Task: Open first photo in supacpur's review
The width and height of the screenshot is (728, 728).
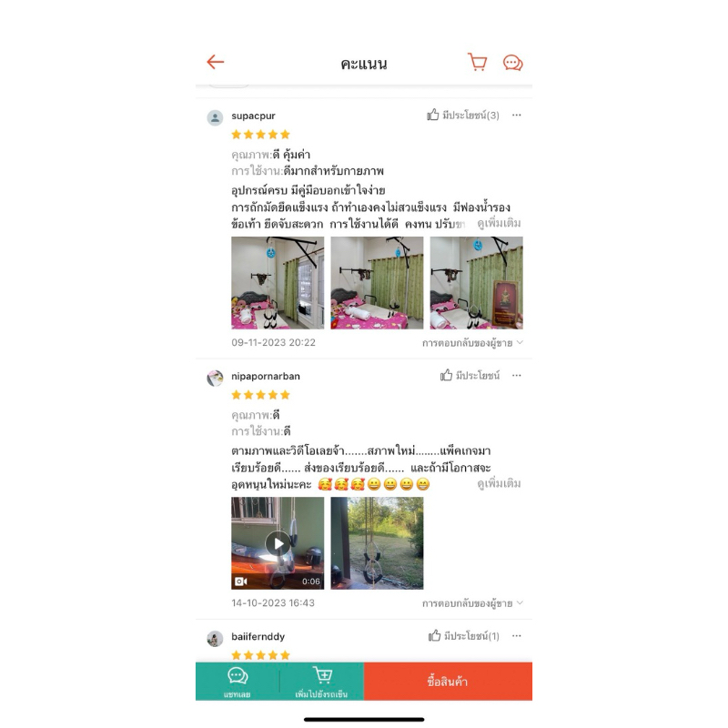Action: pos(278,283)
